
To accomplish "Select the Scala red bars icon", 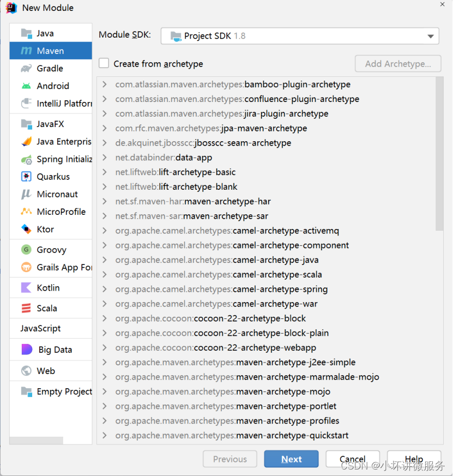I will click(26, 308).
